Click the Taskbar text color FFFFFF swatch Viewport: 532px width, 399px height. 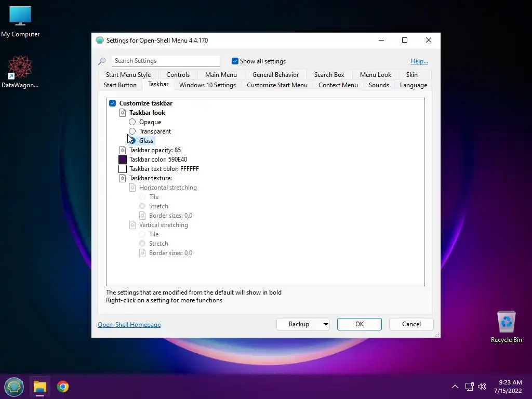coord(123,169)
